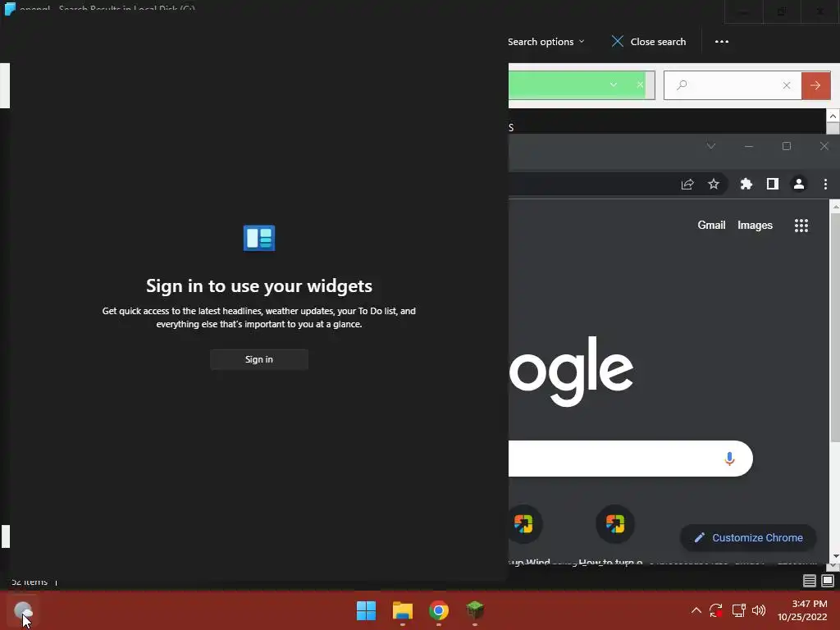Open the Google apps grid launcher
840x630 pixels.
click(801, 226)
